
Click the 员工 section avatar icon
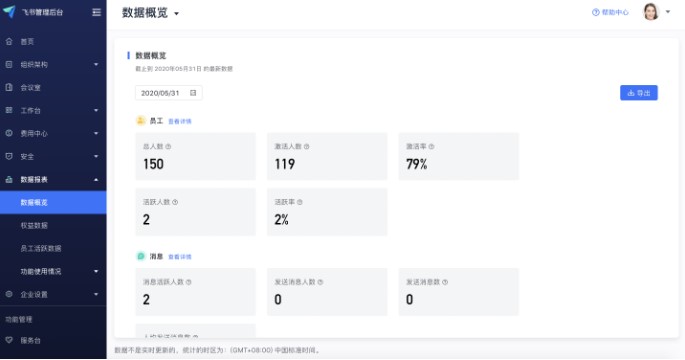click(x=141, y=121)
